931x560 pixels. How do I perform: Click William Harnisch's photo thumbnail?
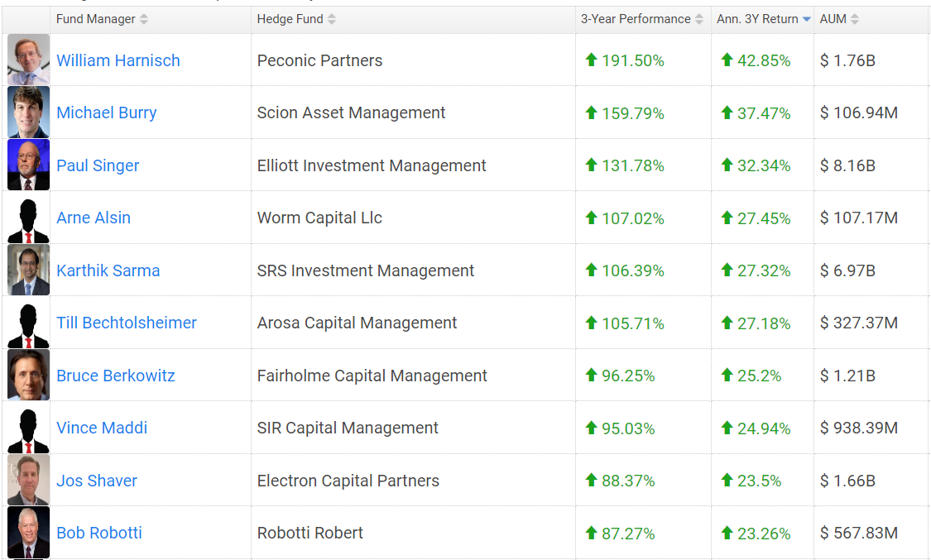click(x=28, y=60)
